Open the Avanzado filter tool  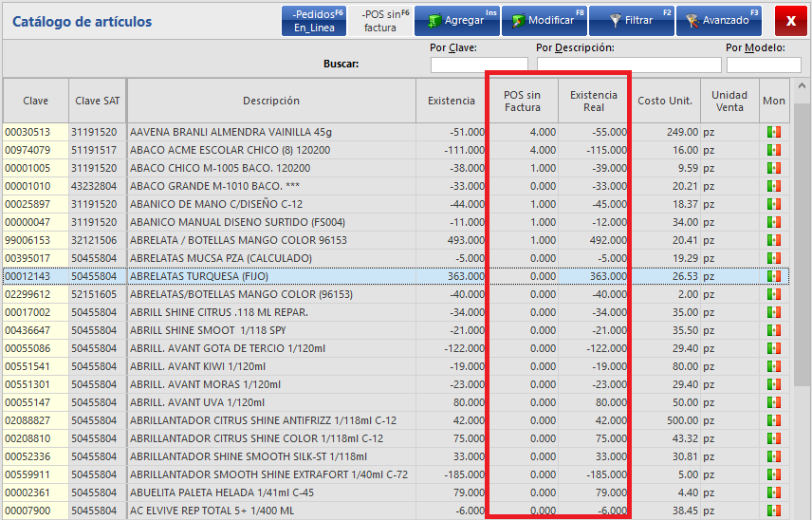click(x=718, y=20)
